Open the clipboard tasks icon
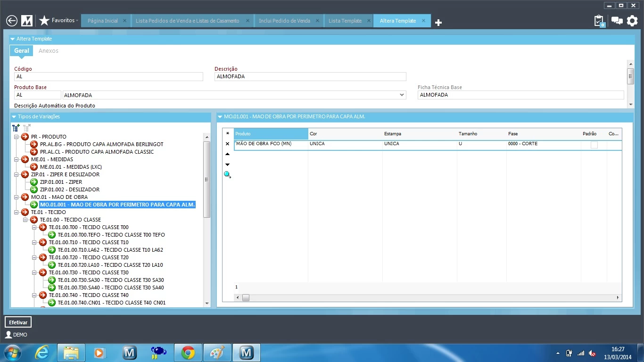Image resolution: width=644 pixels, height=362 pixels. pos(599,21)
